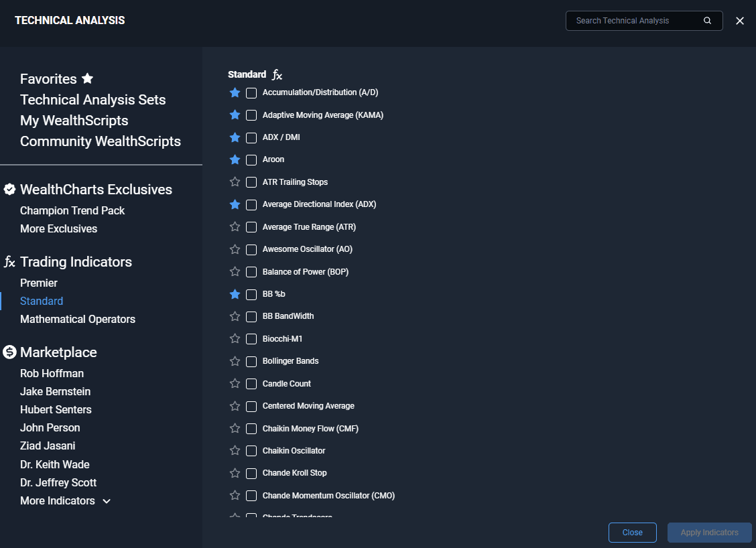
Task: Unfavorite Accumulation/Distribution (A/D) star
Action: (x=235, y=92)
